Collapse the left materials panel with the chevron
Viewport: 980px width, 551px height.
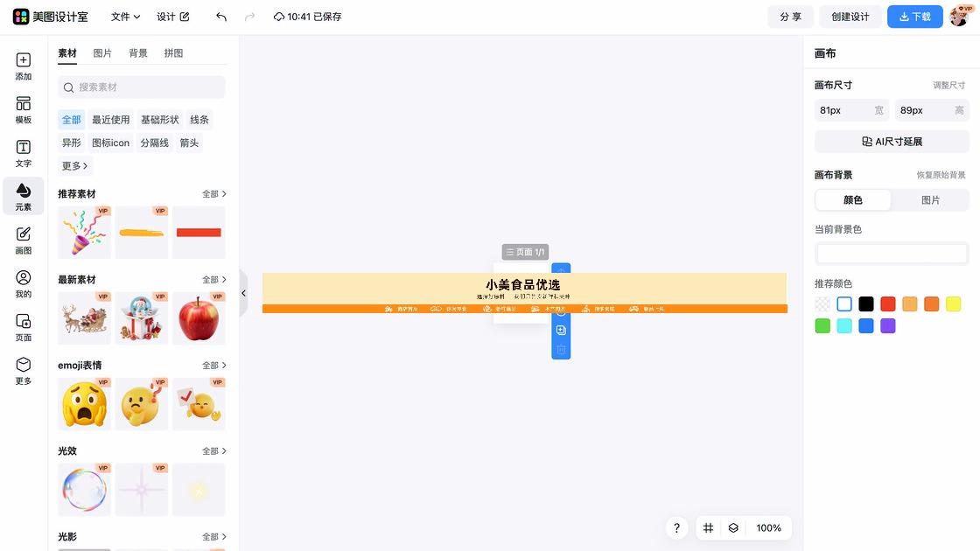244,293
